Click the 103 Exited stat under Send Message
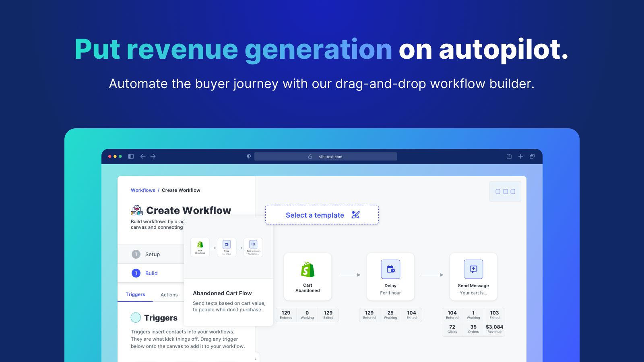 pyautogui.click(x=495, y=315)
